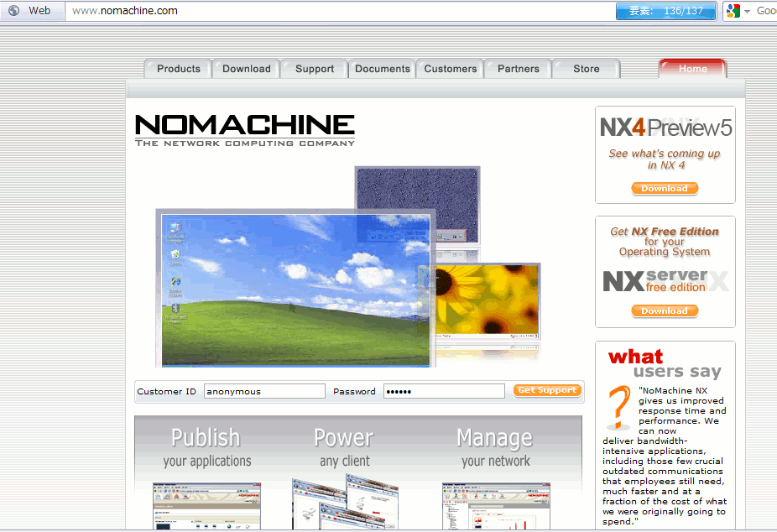Click the Get Support button
Viewport: 777px width, 532px height.
pos(547,390)
